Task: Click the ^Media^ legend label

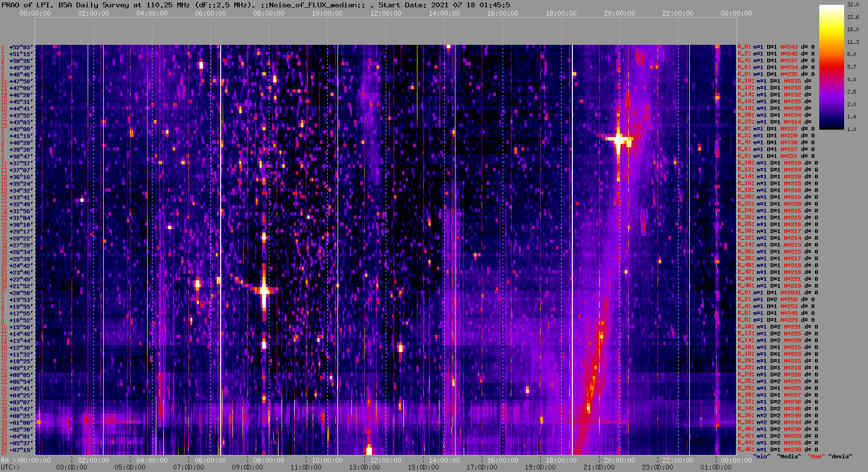Action: pyautogui.click(x=789, y=456)
